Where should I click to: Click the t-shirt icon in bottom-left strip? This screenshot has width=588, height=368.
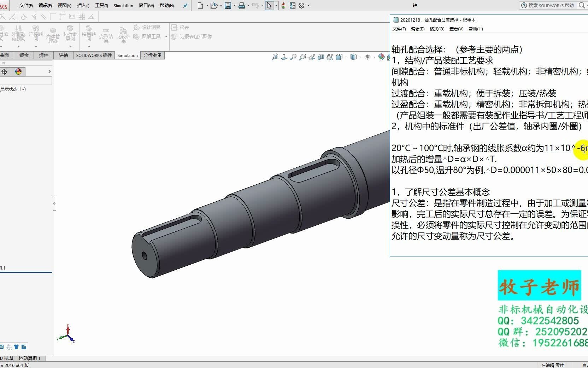pyautogui.click(x=16, y=347)
